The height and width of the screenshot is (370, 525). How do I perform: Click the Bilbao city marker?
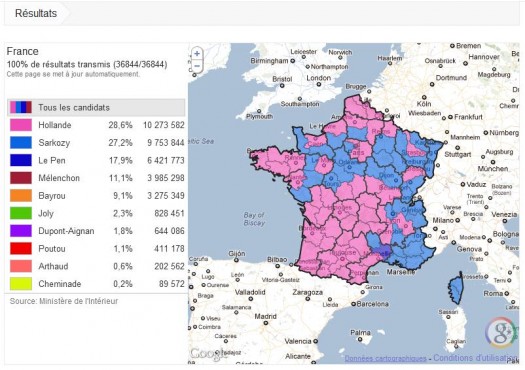(x=278, y=266)
